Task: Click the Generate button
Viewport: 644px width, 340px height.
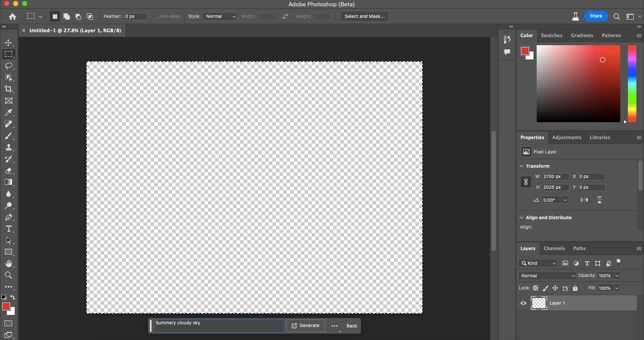Action: (305, 326)
